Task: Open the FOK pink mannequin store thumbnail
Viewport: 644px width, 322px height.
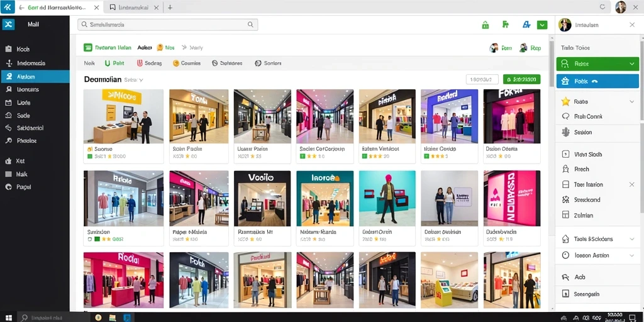Action: (512, 116)
